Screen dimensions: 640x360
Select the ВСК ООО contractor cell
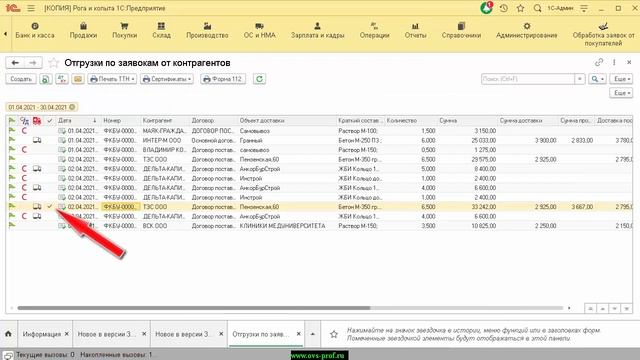tap(165, 226)
